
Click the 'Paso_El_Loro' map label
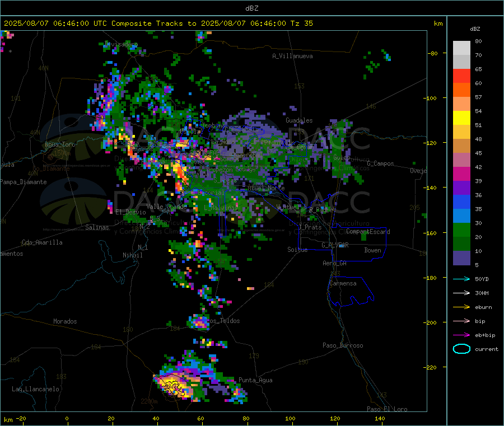387,409
